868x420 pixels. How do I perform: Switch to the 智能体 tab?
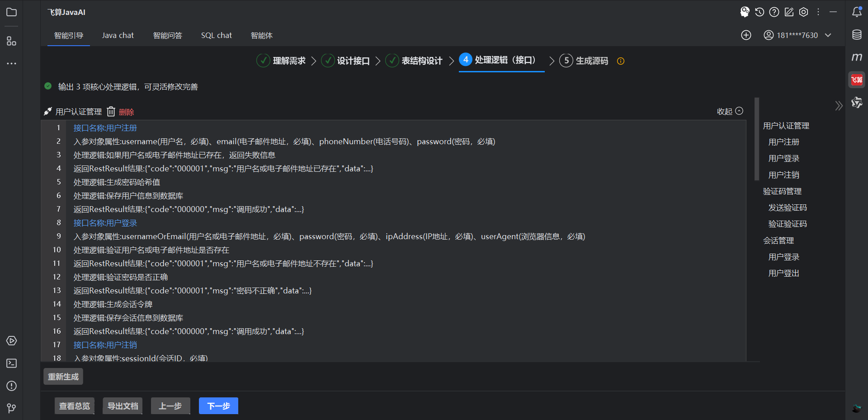point(262,35)
